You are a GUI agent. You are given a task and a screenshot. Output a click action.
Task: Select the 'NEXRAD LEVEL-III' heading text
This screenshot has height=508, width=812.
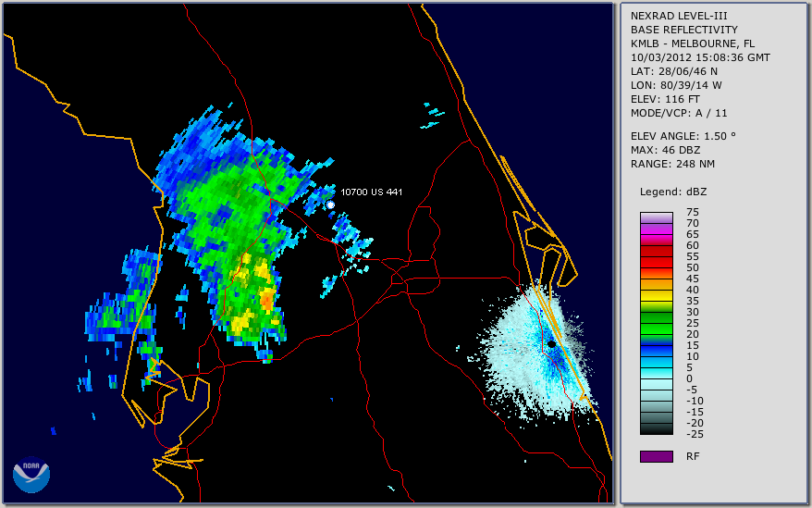pos(679,16)
